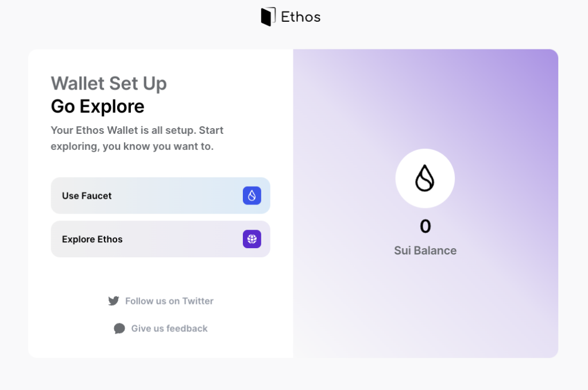The image size is (588, 390).
Task: Open the Follow us on Twitter link
Action: (x=169, y=300)
